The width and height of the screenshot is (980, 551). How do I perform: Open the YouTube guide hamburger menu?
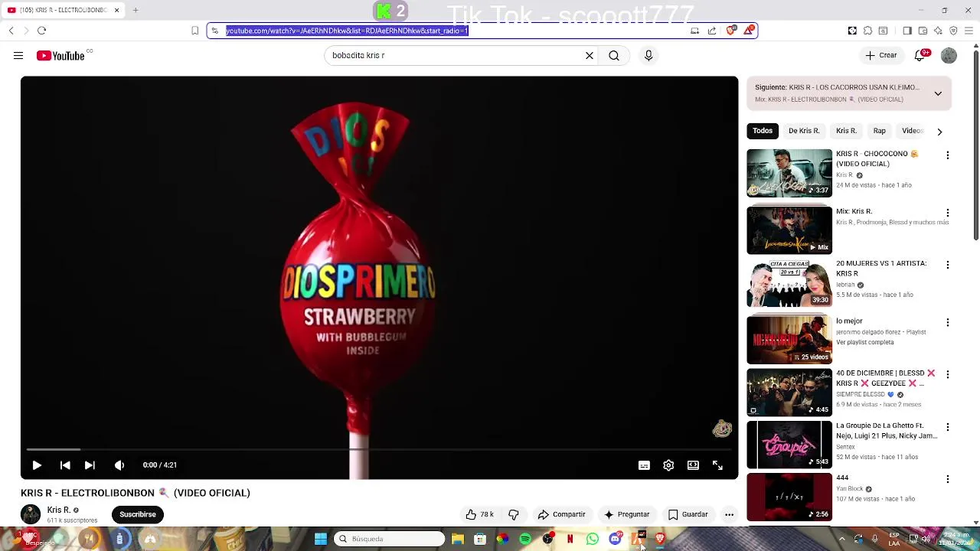click(18, 56)
